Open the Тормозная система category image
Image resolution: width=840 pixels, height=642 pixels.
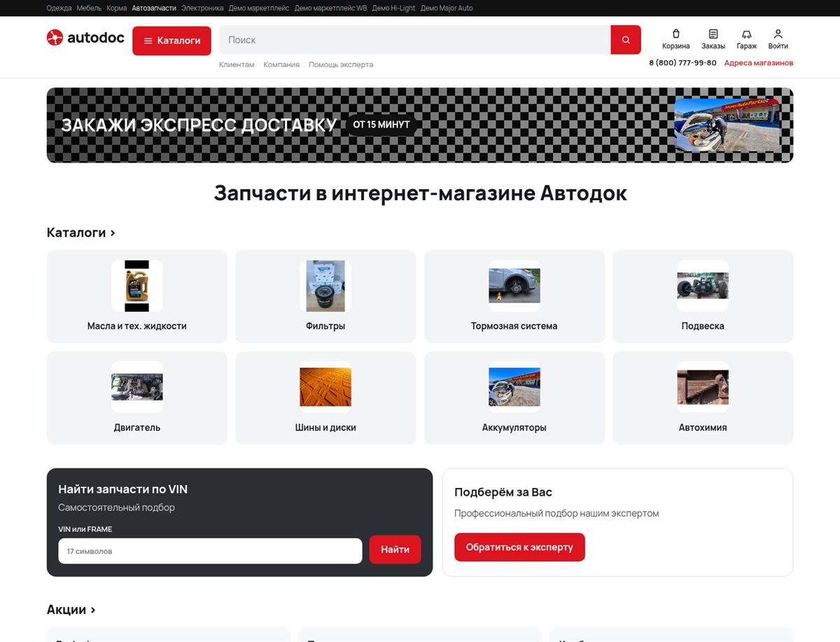click(514, 286)
